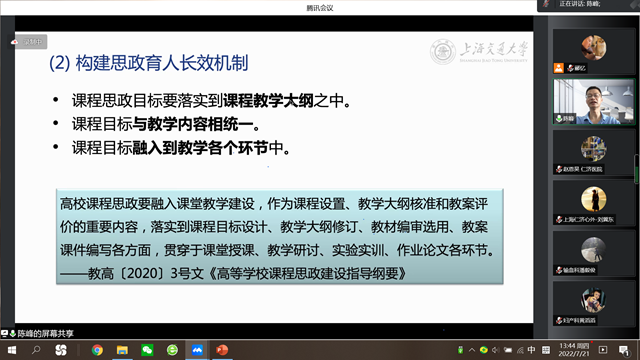Open Tencent Meeting from the taskbar

(x=197, y=350)
